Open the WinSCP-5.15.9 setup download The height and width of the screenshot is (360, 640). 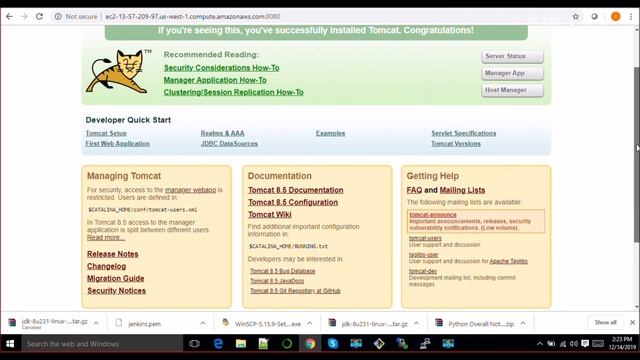[268, 324]
